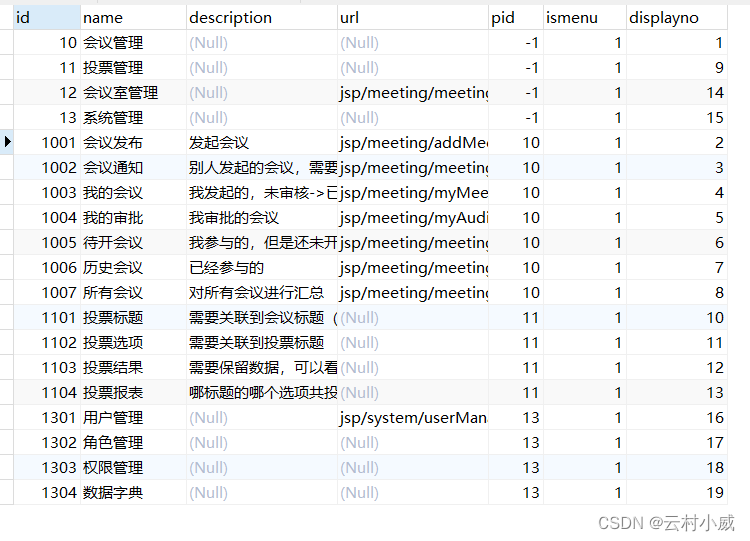
Task: Click the description cell 发起会议
Action: click(262, 142)
